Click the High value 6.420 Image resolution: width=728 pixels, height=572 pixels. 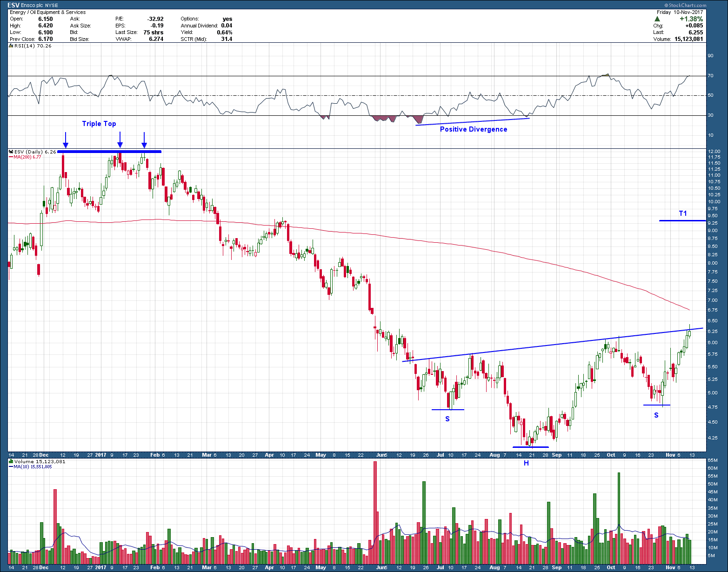[x=45, y=26]
